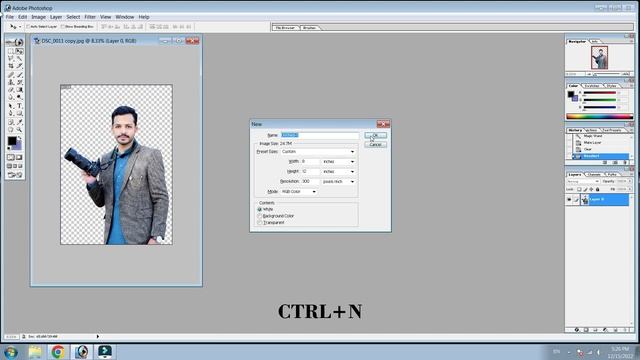This screenshot has height=360, width=640.
Task: Open File Explorer from taskbar
Action: (x=35, y=351)
